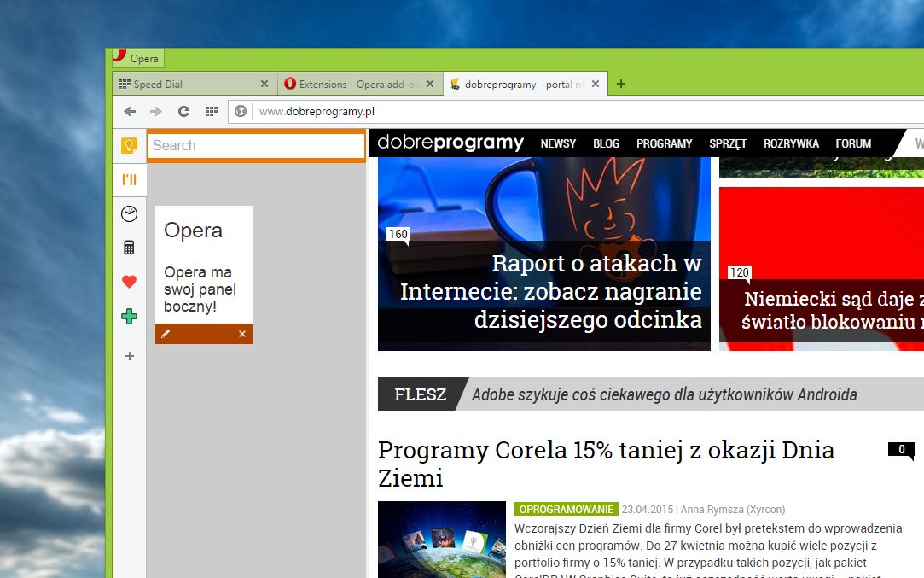Add a new sidebar extension
Image resolution: width=924 pixels, height=578 pixels.
coord(130,356)
